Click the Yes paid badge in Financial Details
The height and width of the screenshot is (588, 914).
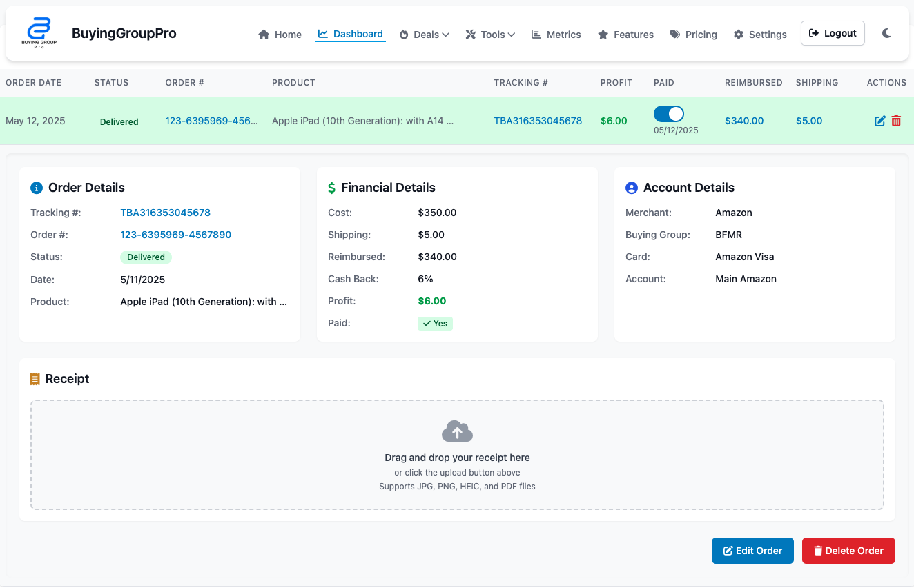(435, 323)
